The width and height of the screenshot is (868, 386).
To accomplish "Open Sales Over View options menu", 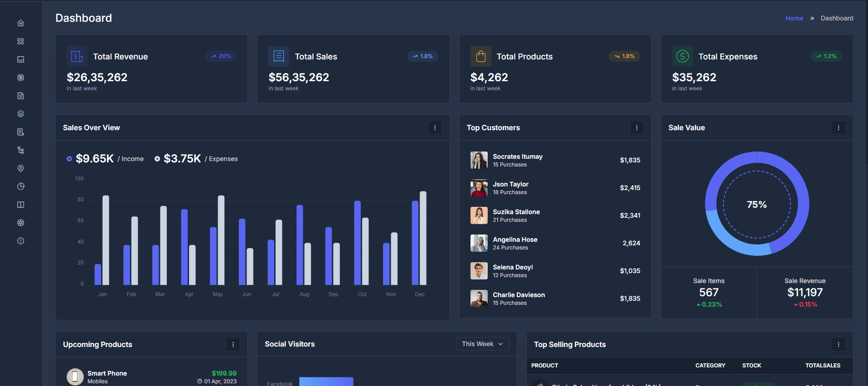I will (435, 128).
